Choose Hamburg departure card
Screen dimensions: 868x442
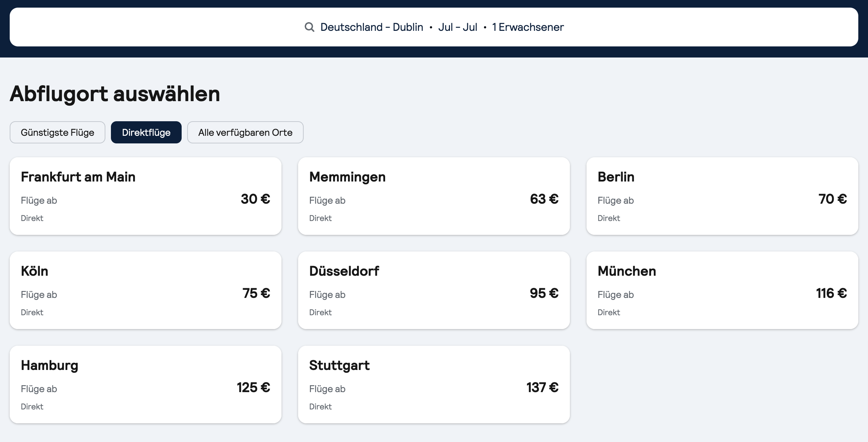coord(145,384)
